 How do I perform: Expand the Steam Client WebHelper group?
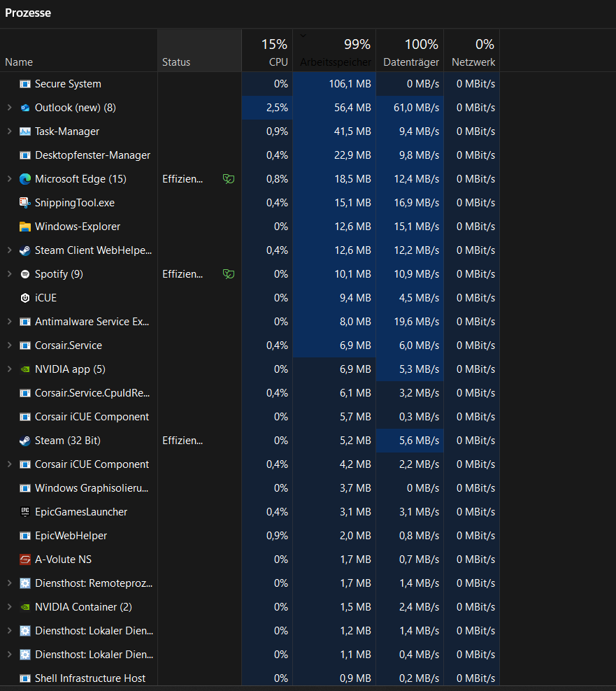coord(9,250)
